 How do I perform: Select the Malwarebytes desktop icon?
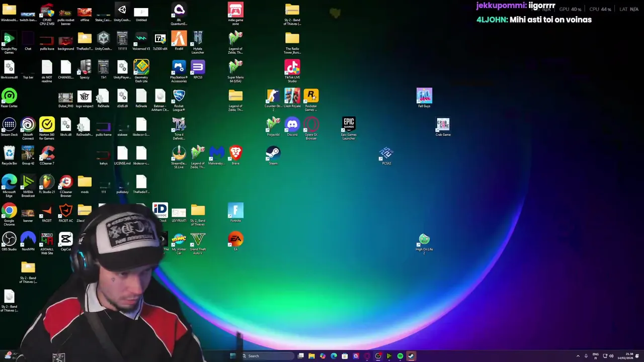point(216,155)
